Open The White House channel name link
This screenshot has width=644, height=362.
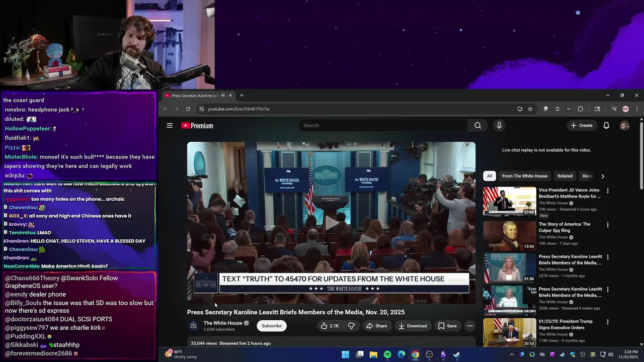[223, 323]
